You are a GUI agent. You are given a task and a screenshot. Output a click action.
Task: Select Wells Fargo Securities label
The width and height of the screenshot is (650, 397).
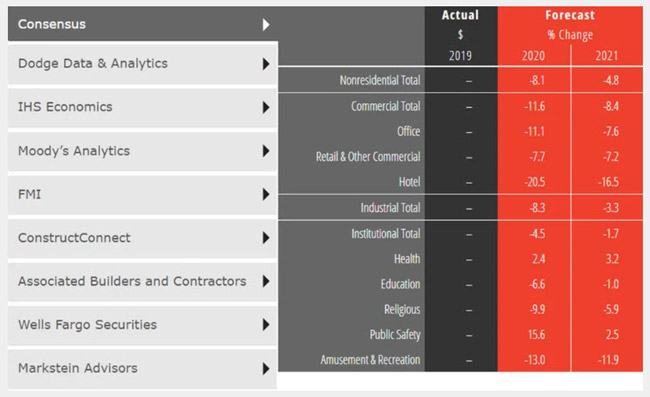click(87, 324)
